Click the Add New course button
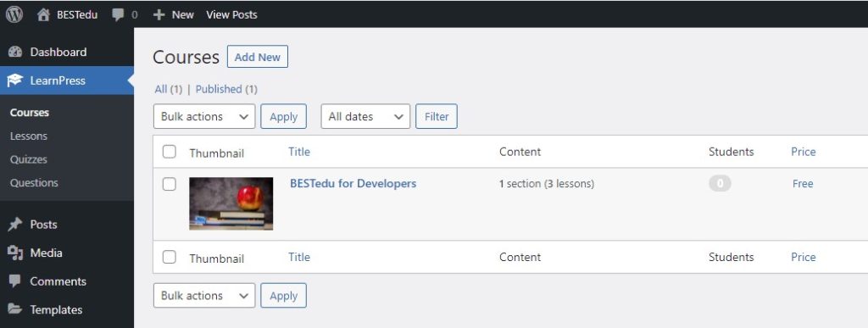The image size is (868, 328). [x=258, y=57]
